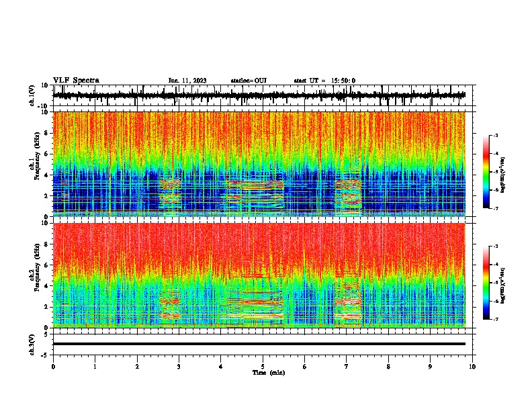Click the ch.2 emission burst near minute 5
The image size is (532, 411).
point(255,304)
